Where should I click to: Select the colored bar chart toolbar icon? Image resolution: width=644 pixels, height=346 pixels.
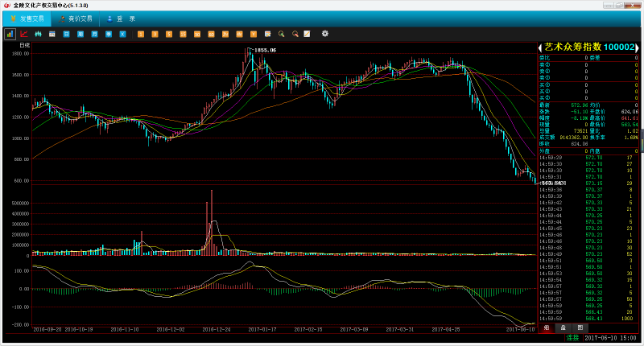[x=10, y=34]
